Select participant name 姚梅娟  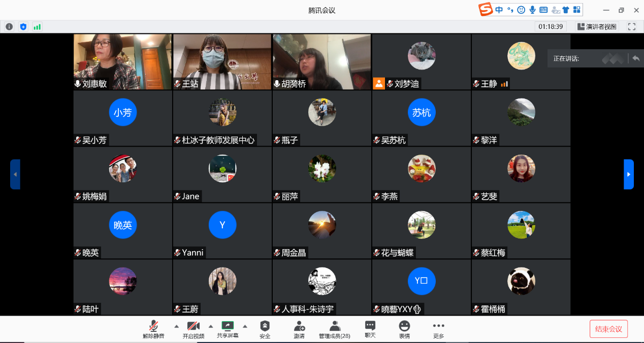(95, 196)
